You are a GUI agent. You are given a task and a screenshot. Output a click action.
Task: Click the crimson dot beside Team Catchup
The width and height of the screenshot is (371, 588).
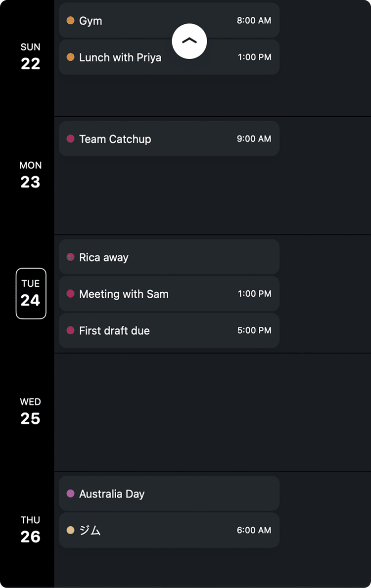[x=70, y=139]
